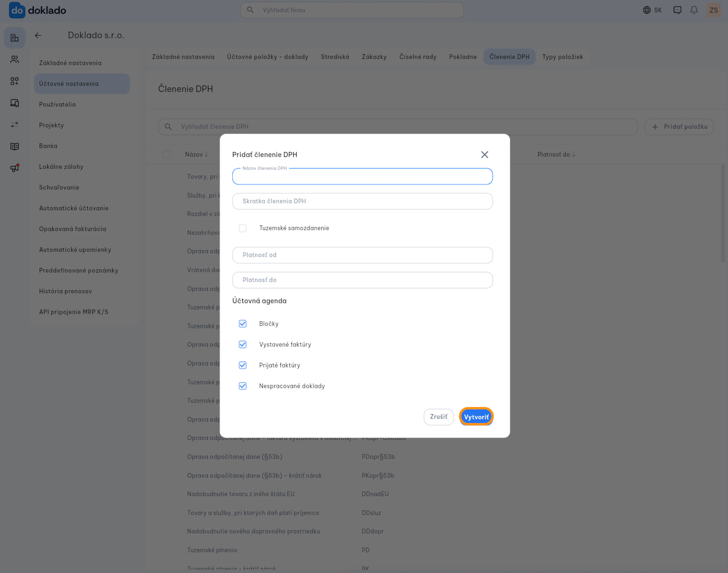The height and width of the screenshot is (573, 728).
Task: Open the apps grid-plus sidebar icon
Action: tap(14, 81)
